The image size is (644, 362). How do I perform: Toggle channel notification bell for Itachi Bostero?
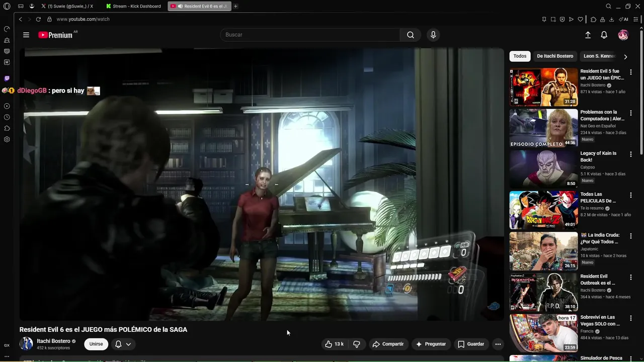click(123, 344)
